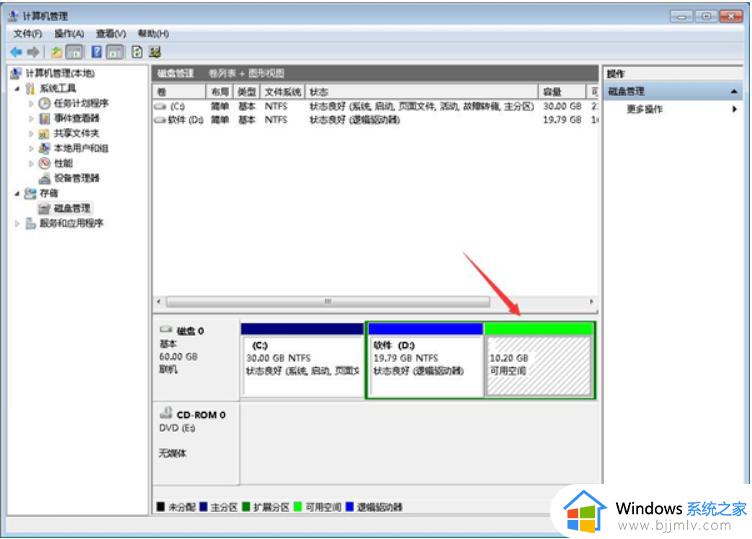Collapse the 存储 tree node
752x539 pixels.
pyautogui.click(x=17, y=194)
